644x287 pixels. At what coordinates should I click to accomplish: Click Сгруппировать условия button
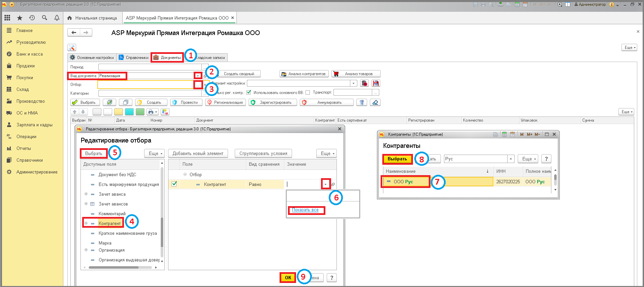tap(263, 153)
